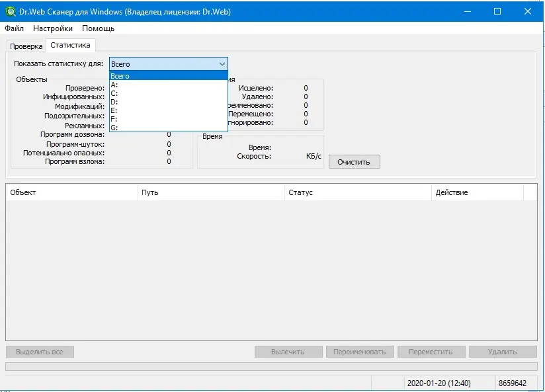Click the Удалено: label

257,97
